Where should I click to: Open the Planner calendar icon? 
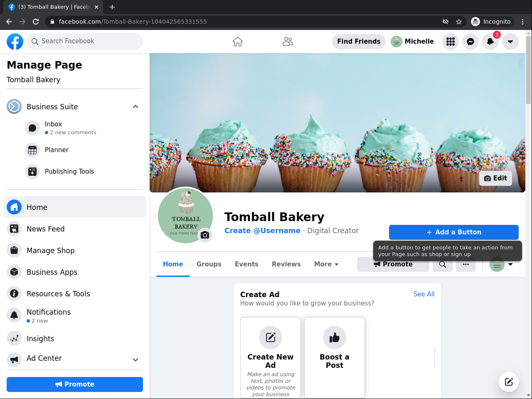pyautogui.click(x=32, y=150)
